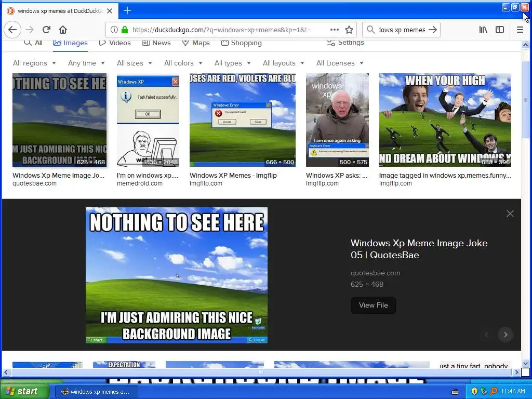Viewport: 532px width, 399px height.
Task: Open the Settings menu
Action: 345,43
